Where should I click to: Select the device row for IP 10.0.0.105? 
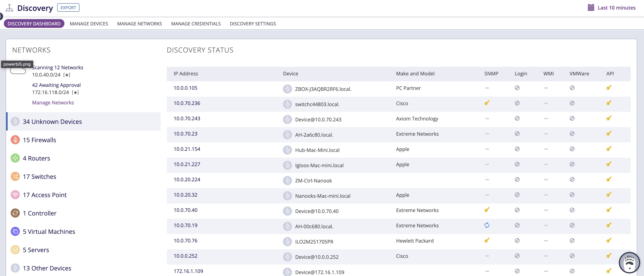[x=185, y=88]
